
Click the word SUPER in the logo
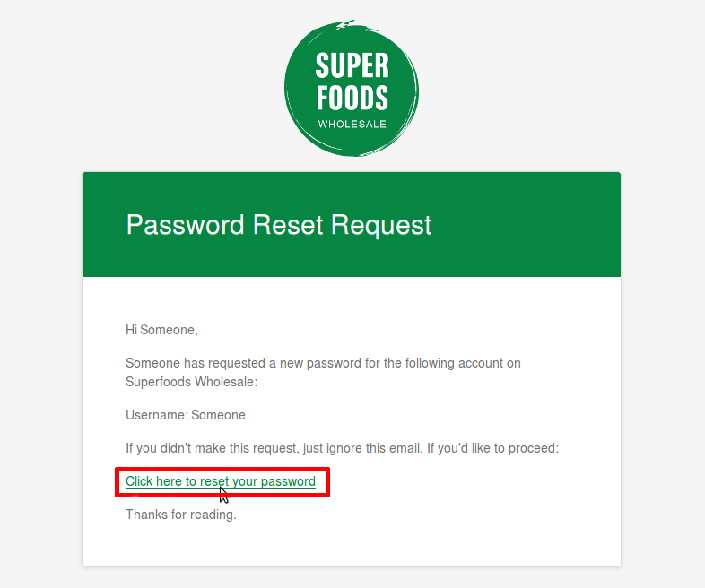(x=352, y=65)
